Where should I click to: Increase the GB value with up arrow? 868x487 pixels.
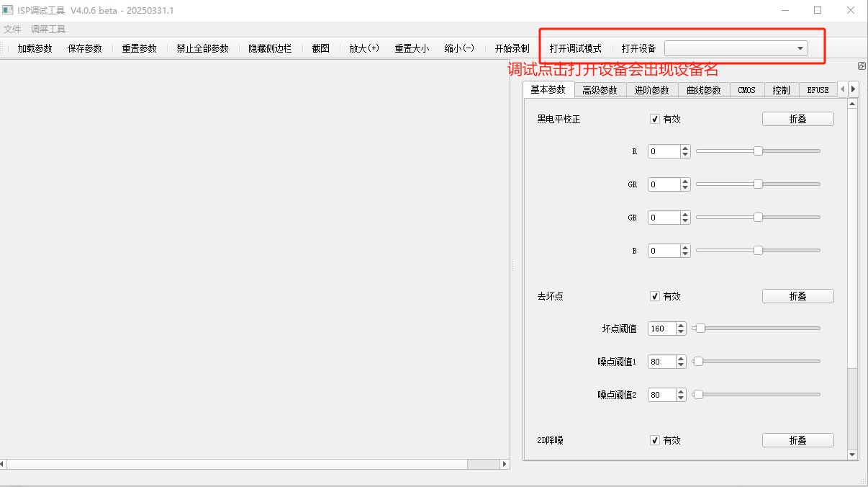pyautogui.click(x=685, y=215)
